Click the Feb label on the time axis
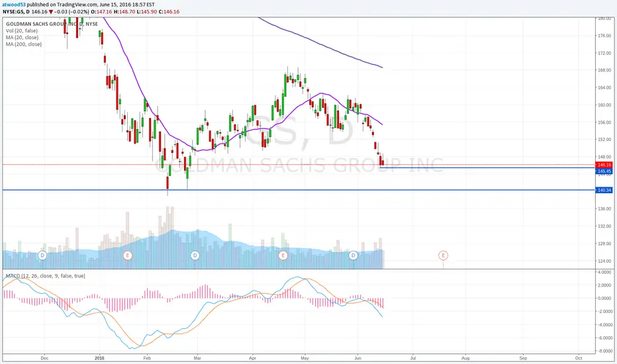Screen dimensions: 617x364 (x=147, y=358)
